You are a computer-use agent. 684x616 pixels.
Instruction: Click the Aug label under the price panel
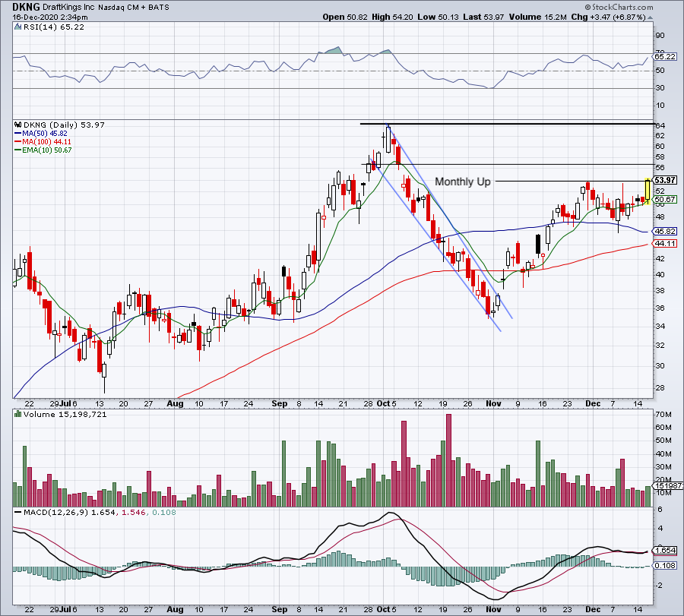(175, 403)
